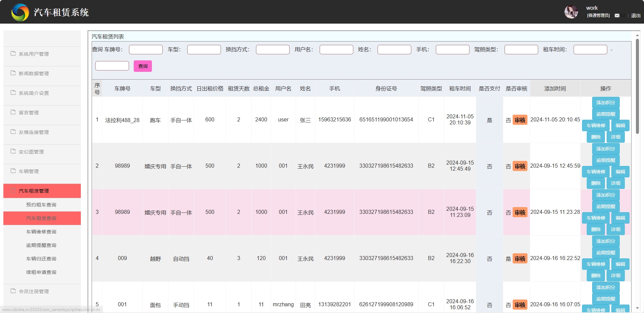Expand the 变幻图管理 sidebar section
The width and height of the screenshot is (644, 313).
[x=31, y=152]
